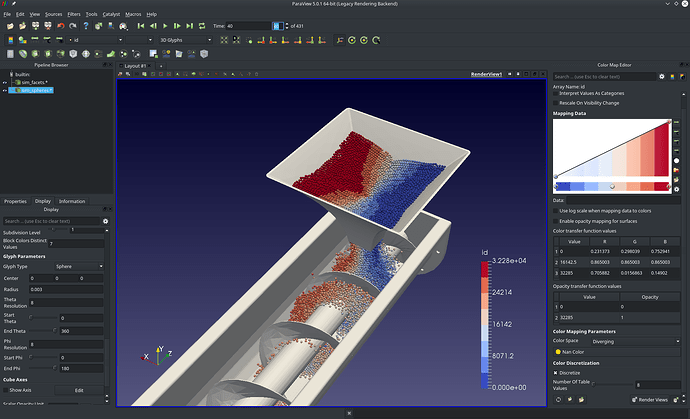690x419 pixels.
Task: Open the Filters menu
Action: point(74,15)
